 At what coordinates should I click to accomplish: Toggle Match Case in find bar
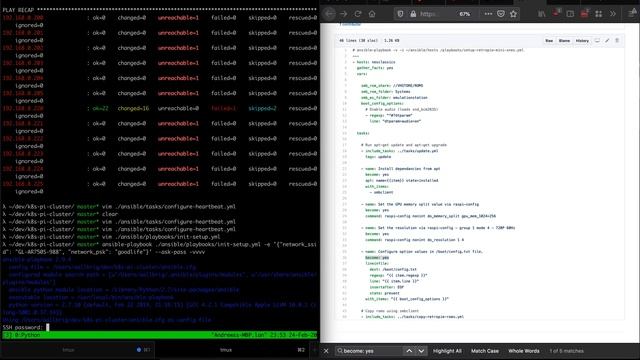coord(485,351)
